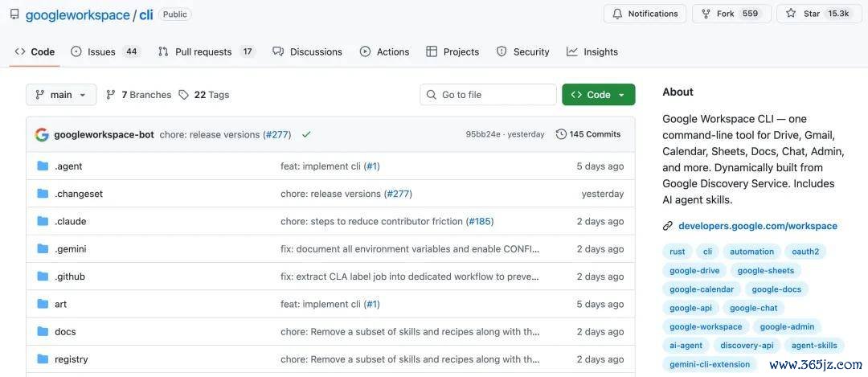Click the Notifications bell icon
This screenshot has height=377, width=868.
tap(617, 14)
